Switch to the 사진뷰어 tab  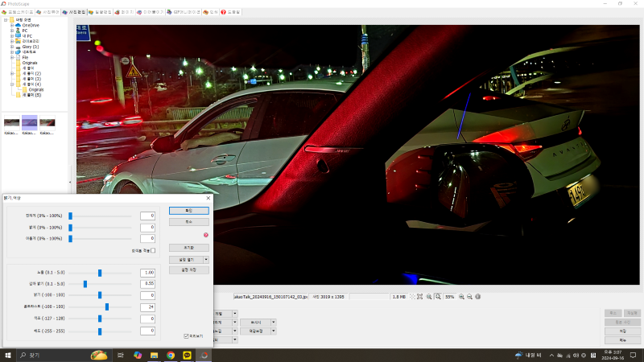[x=50, y=12]
